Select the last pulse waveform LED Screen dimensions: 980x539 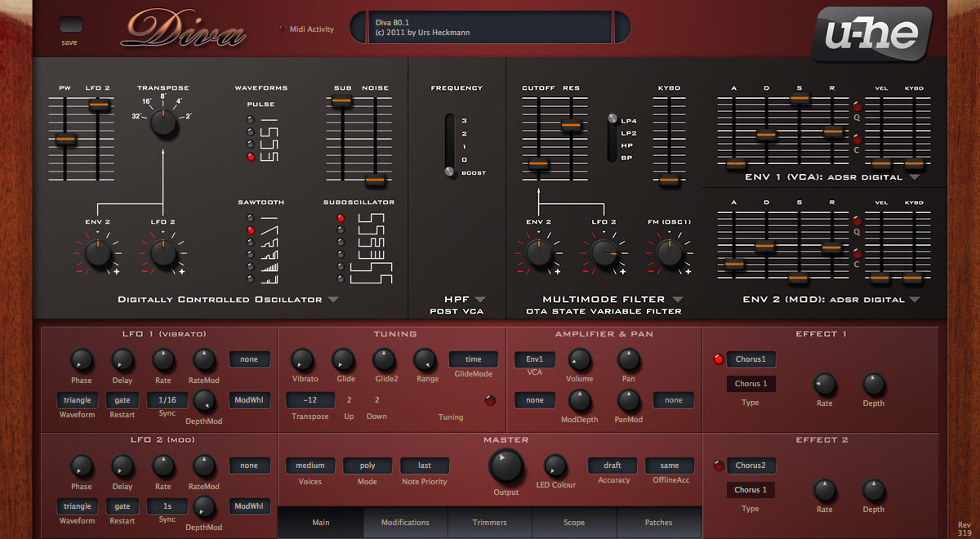pos(251,157)
